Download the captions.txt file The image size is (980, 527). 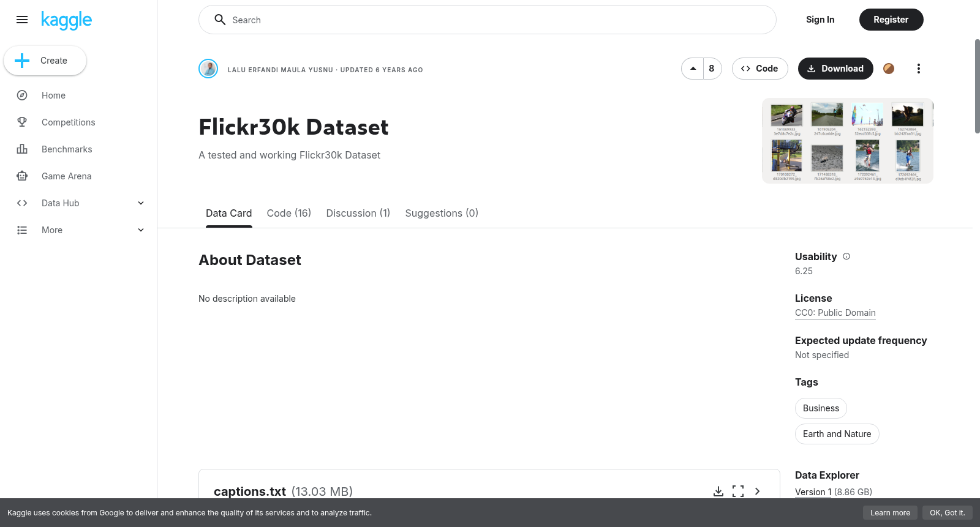pos(718,491)
